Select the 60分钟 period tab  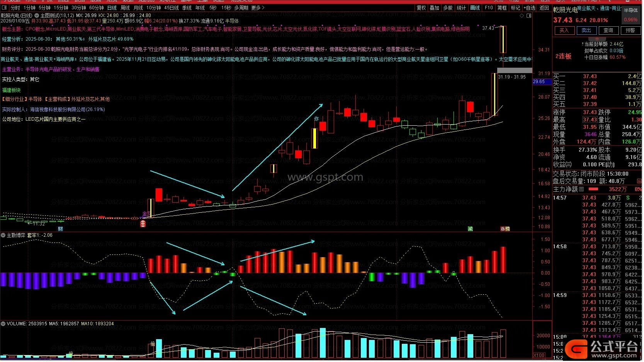pyautogui.click(x=96, y=8)
